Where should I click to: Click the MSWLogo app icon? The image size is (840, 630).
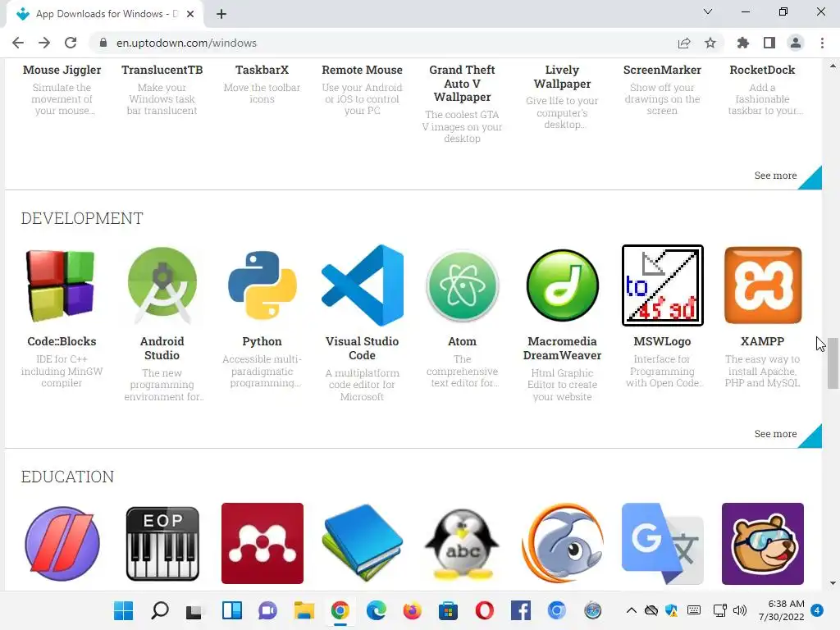click(663, 285)
